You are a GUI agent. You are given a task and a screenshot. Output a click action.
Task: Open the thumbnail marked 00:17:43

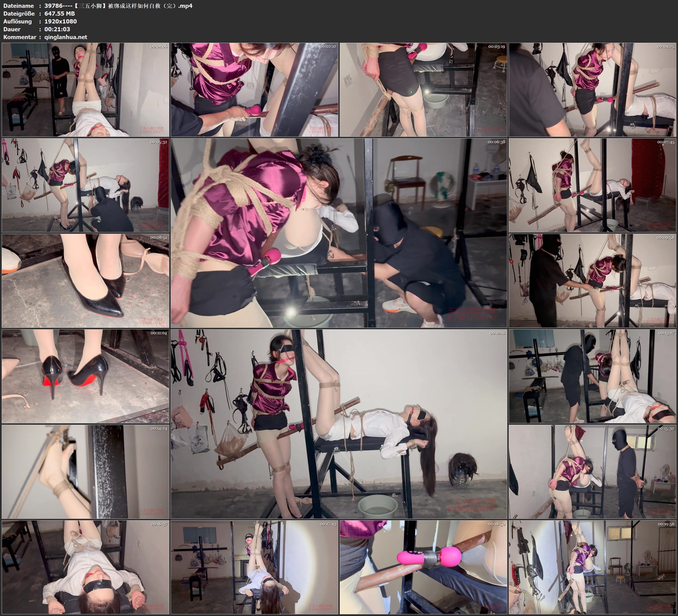pyautogui.click(x=254, y=567)
